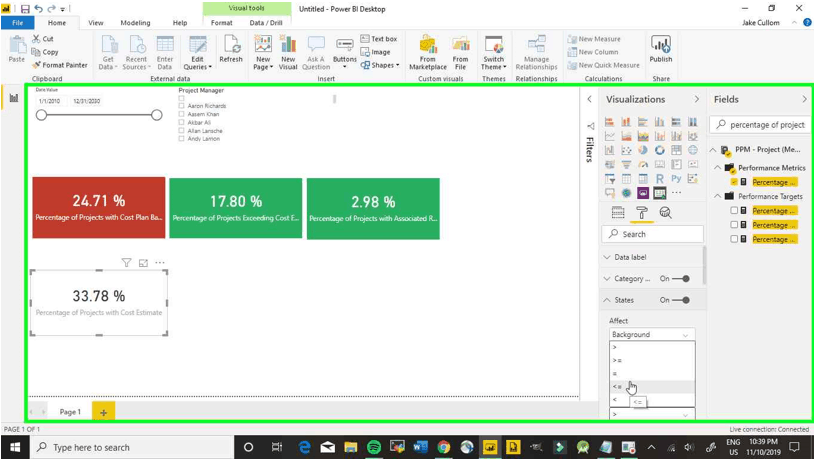Open the Modeling ribbon tab
This screenshot has height=461, width=815.
135,23
